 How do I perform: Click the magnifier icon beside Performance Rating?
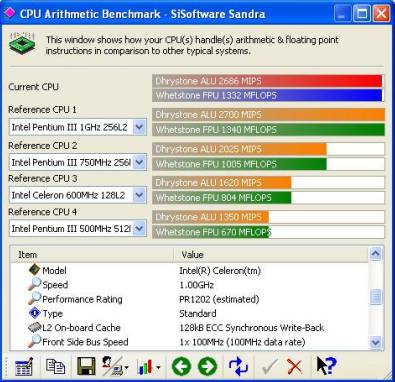[x=34, y=298]
